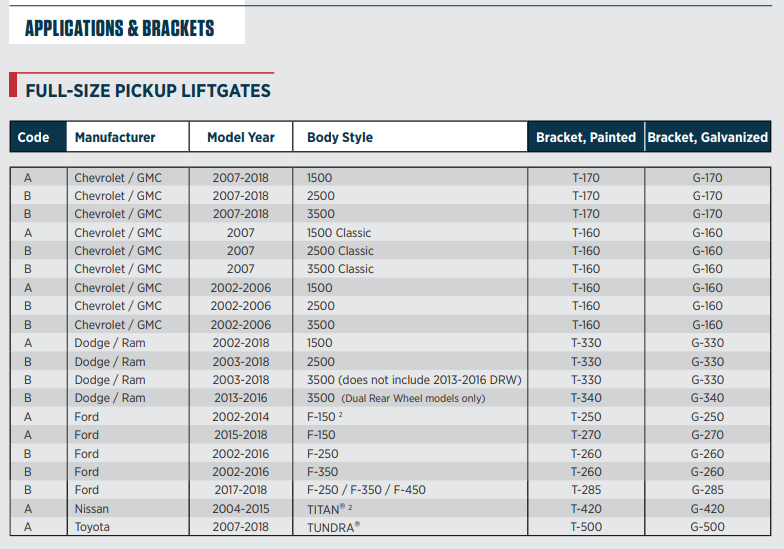Screen dimensions: 784x549
Task: Click model year 2002-2018 for Dodge / Ram
Action: coord(240,342)
